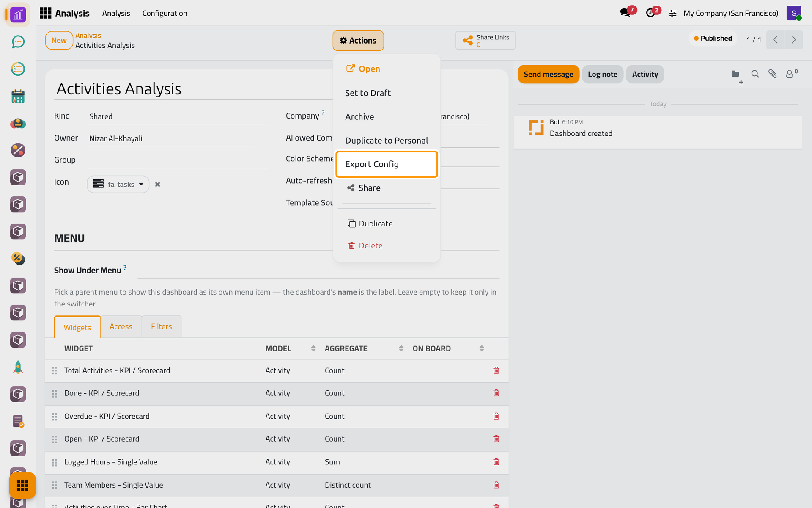This screenshot has width=812, height=508.
Task: Click the 1 / 1 pager counter
Action: pyautogui.click(x=754, y=40)
